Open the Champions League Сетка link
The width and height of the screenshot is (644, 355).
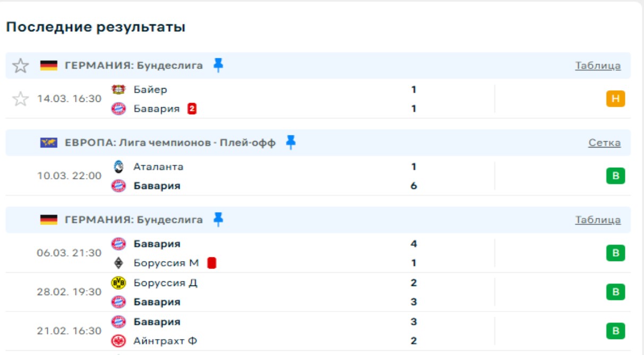pos(604,143)
